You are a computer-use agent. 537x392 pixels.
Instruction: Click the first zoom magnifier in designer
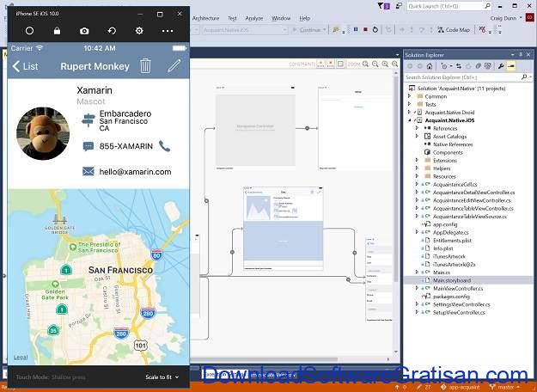click(x=365, y=64)
